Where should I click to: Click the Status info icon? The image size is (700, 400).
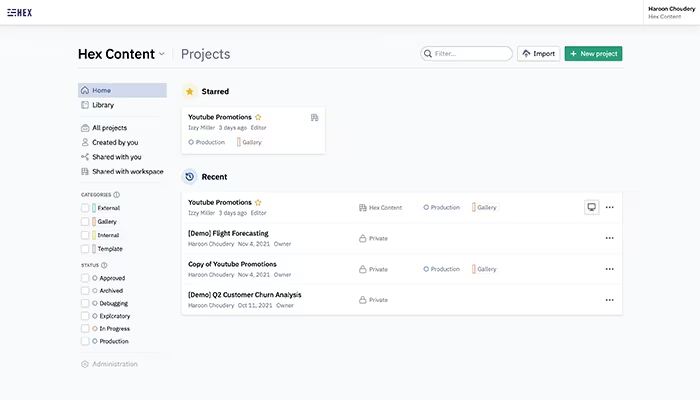104,265
